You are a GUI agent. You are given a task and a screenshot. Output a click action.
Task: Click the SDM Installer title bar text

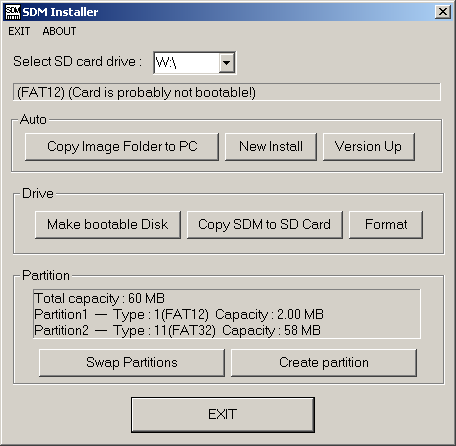[60, 12]
